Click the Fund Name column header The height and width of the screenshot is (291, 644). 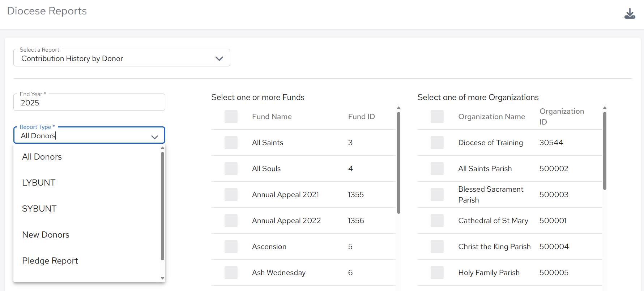pyautogui.click(x=272, y=117)
